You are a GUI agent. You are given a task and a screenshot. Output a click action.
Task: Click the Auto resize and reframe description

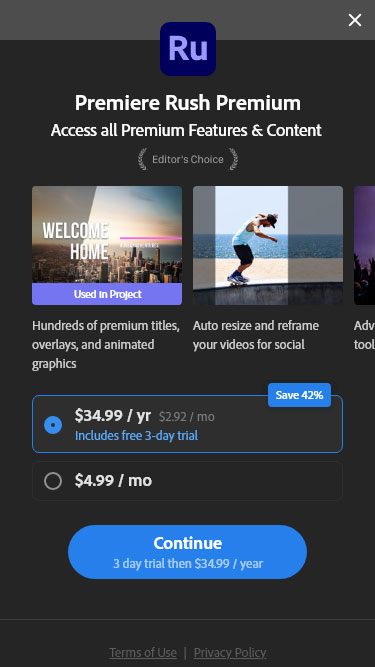256,335
